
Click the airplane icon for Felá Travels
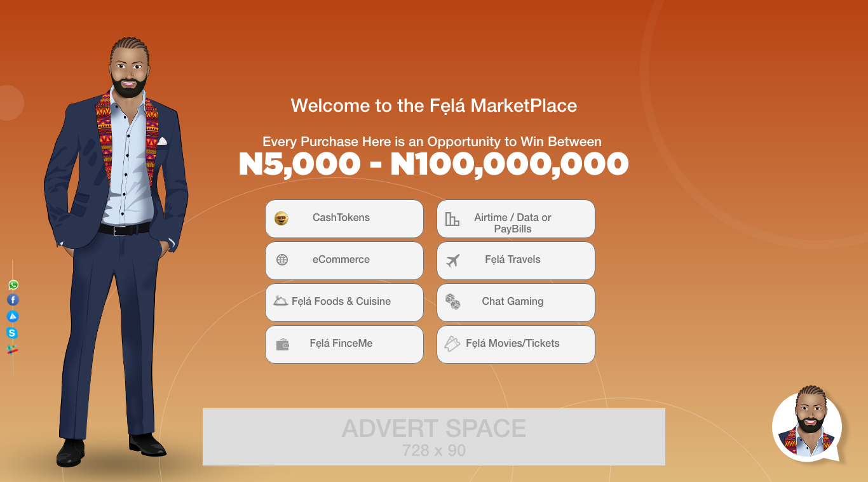coord(452,260)
